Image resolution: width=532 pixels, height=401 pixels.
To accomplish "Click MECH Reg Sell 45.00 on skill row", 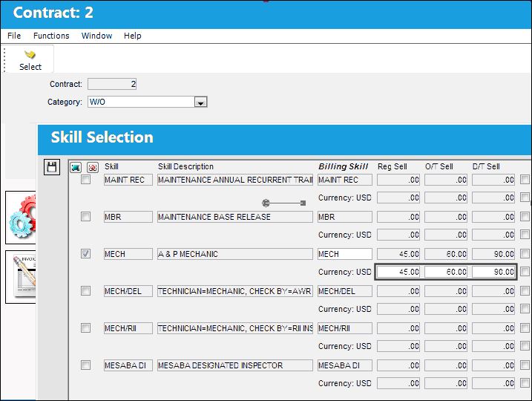I will (x=398, y=254).
